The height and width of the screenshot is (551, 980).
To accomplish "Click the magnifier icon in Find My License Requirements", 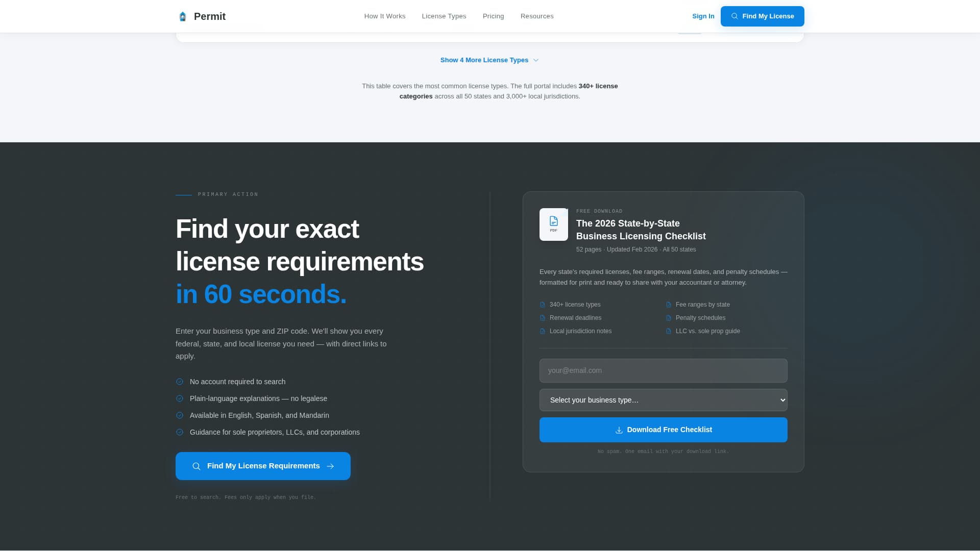I will 197,466.
